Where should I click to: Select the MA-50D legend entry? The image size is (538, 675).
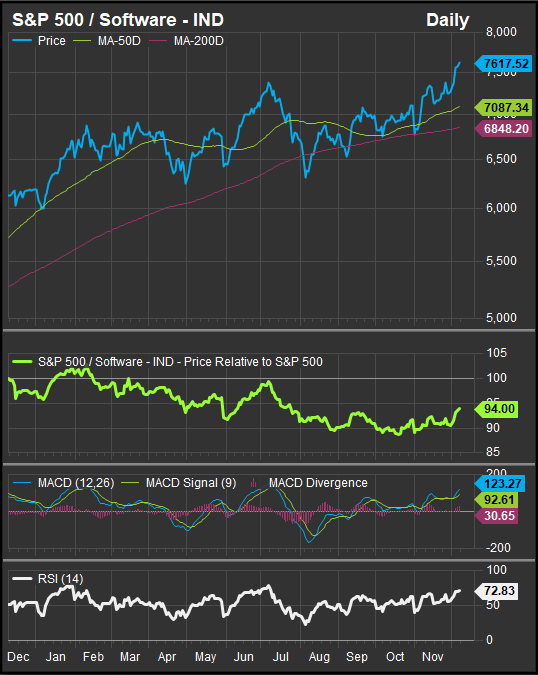[107, 41]
